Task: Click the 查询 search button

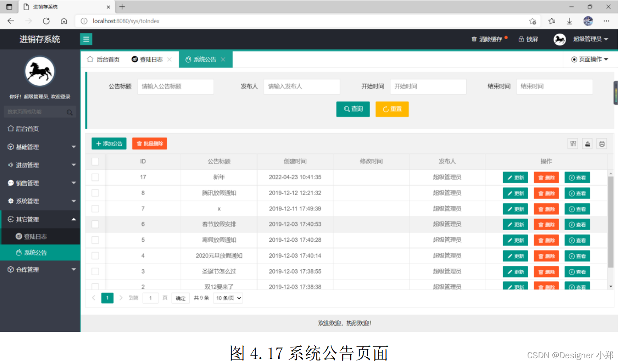Action: point(353,109)
